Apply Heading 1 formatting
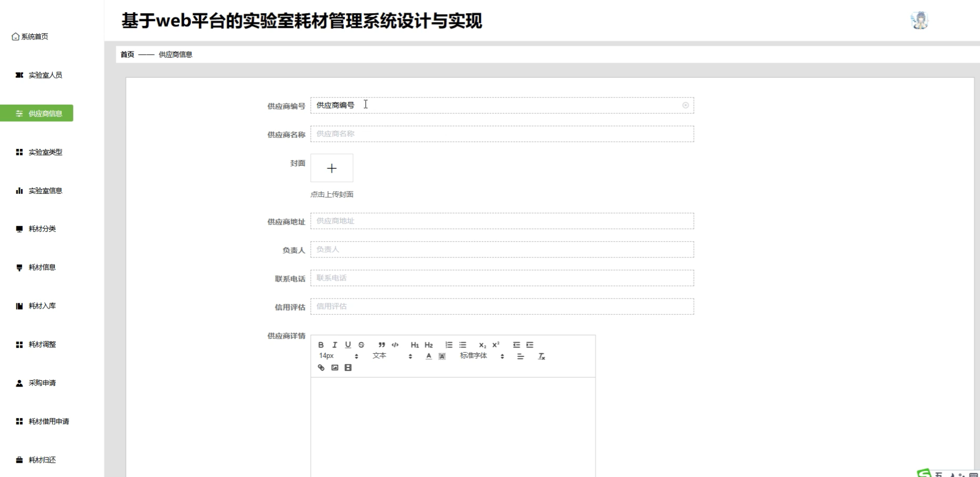980x477 pixels. [x=415, y=345]
